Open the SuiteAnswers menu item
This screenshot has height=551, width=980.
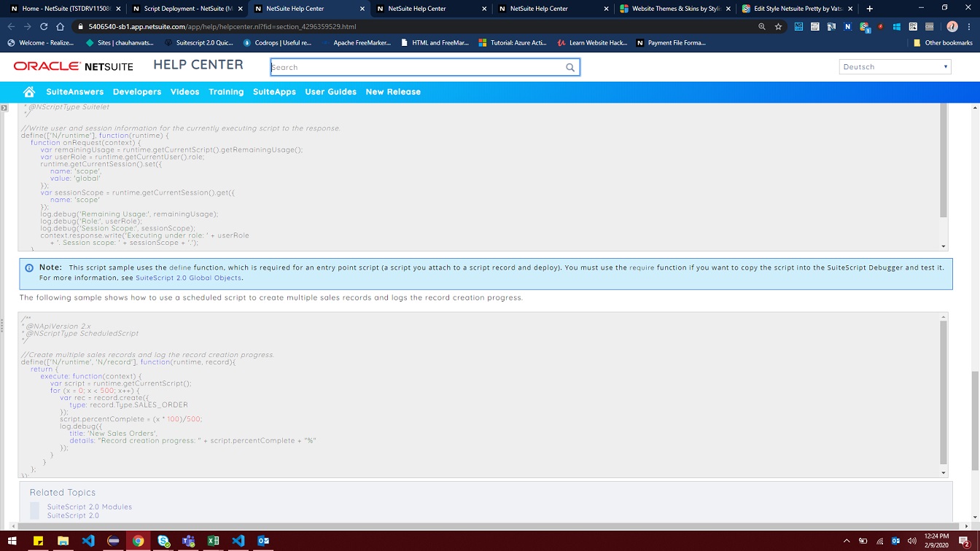click(x=75, y=92)
